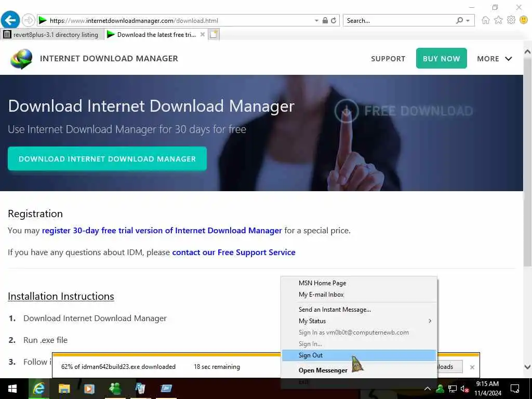This screenshot has height=399, width=532.
Task: Click the network tray icon
Action: point(453,389)
